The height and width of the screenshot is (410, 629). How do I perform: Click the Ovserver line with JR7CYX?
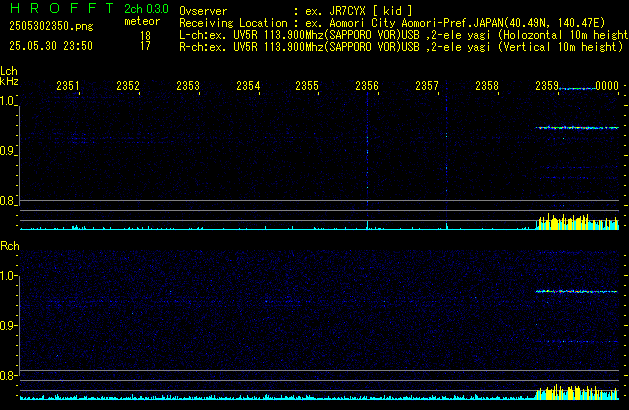click(x=296, y=11)
